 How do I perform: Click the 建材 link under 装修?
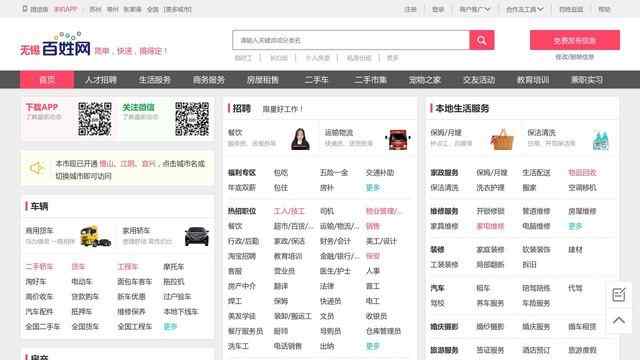coord(576,249)
